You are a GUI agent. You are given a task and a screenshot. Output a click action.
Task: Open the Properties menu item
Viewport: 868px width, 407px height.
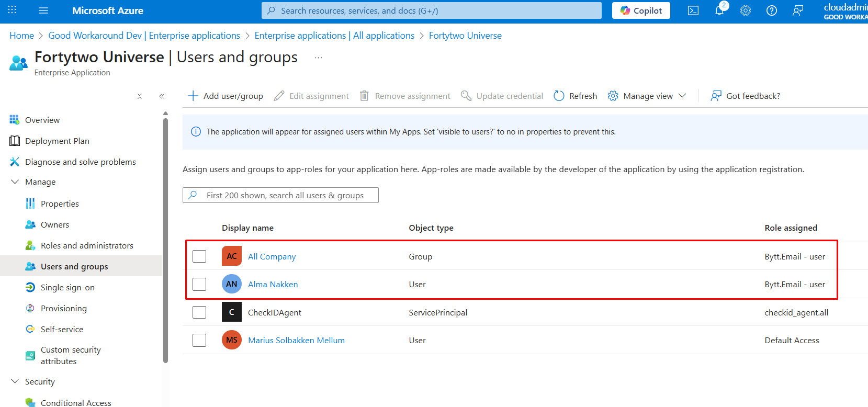pyautogui.click(x=60, y=203)
